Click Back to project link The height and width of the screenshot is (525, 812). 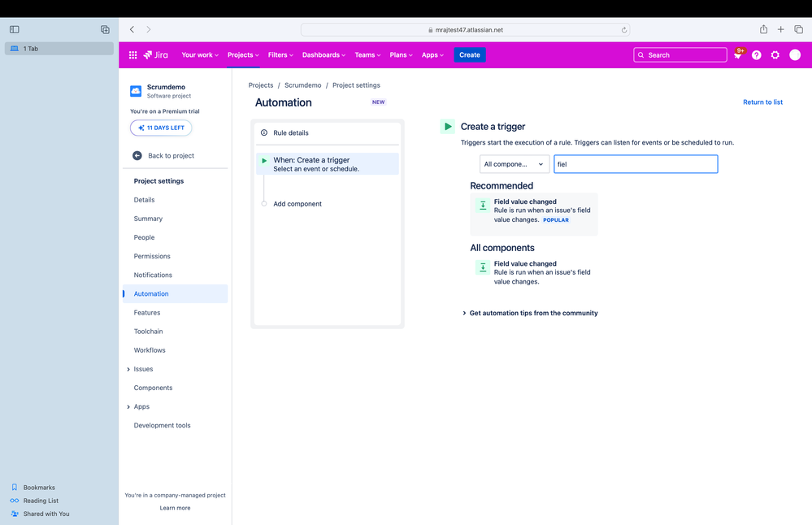pos(171,155)
